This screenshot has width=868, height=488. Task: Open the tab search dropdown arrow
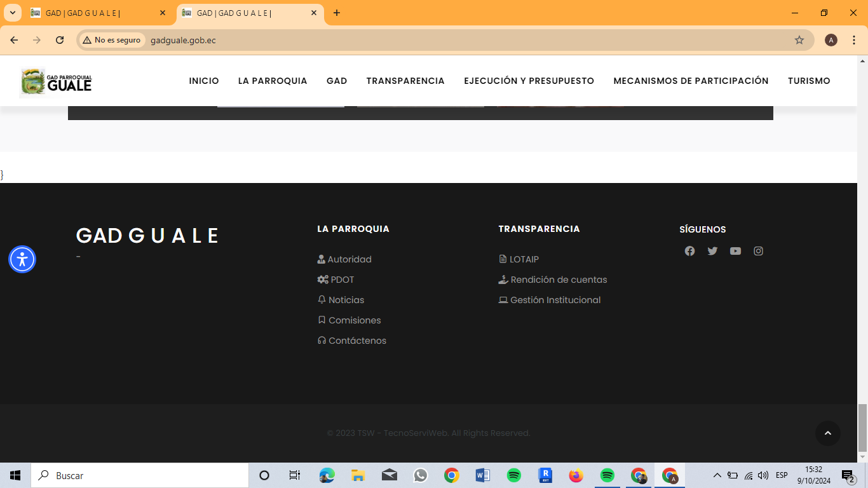click(x=12, y=13)
